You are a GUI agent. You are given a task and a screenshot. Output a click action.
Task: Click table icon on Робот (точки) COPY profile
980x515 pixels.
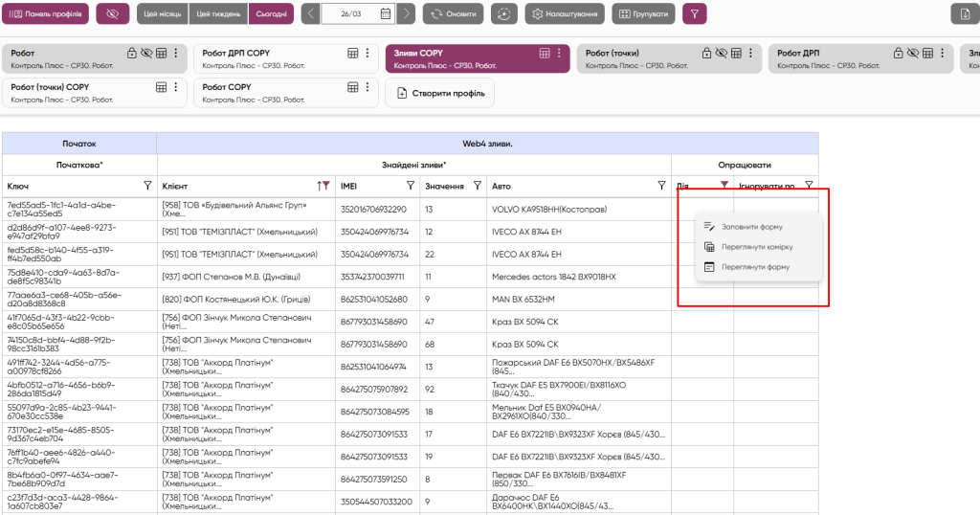pos(161,87)
